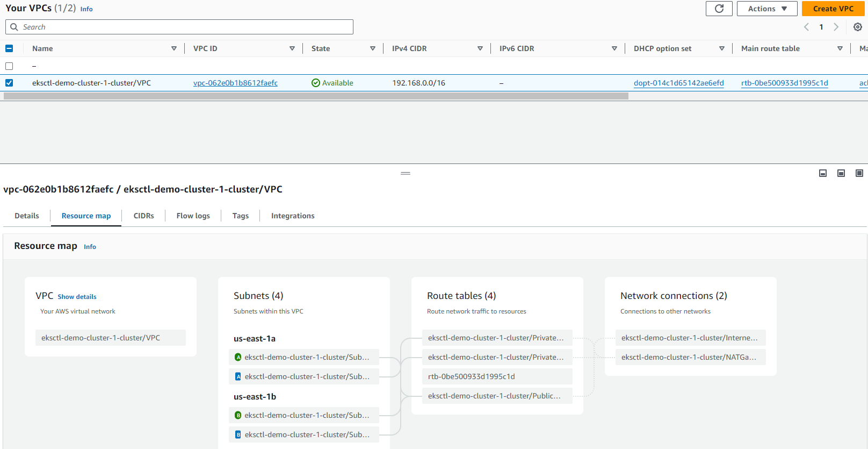Select the second Private route table entry
This screenshot has height=449, width=868.
click(x=497, y=357)
